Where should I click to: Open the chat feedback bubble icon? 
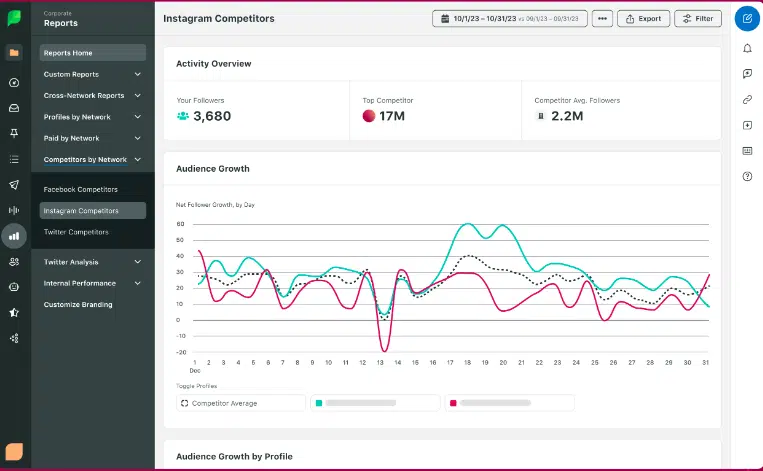coord(747,73)
